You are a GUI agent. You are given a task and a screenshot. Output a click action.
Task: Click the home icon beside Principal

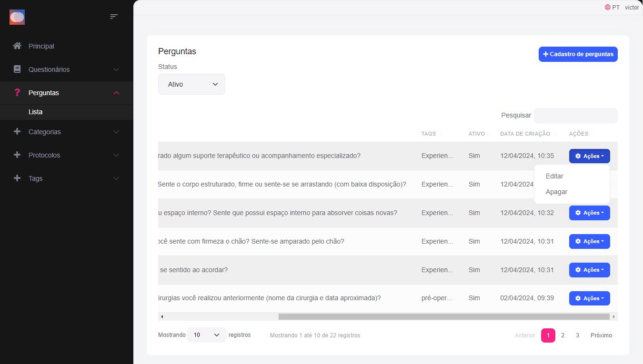tap(17, 46)
